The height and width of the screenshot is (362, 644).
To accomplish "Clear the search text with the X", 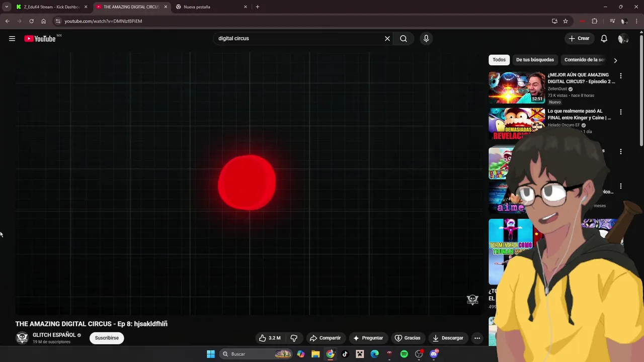I will (x=387, y=39).
